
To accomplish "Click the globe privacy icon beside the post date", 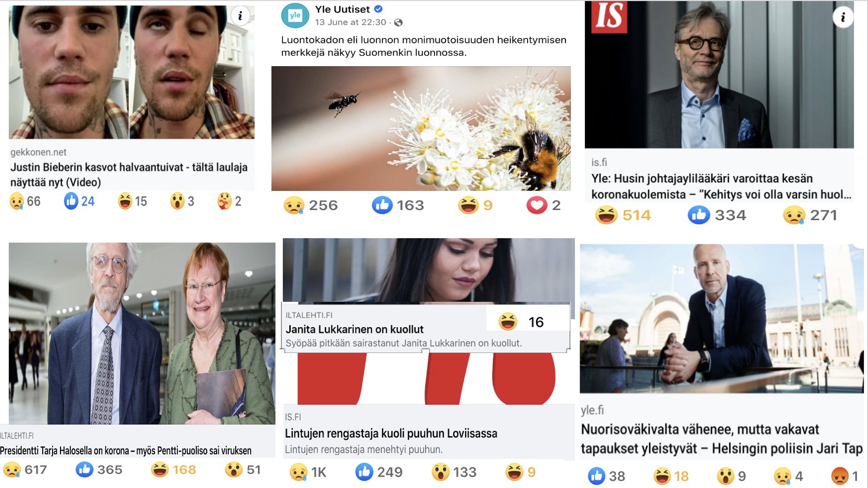I will point(398,23).
